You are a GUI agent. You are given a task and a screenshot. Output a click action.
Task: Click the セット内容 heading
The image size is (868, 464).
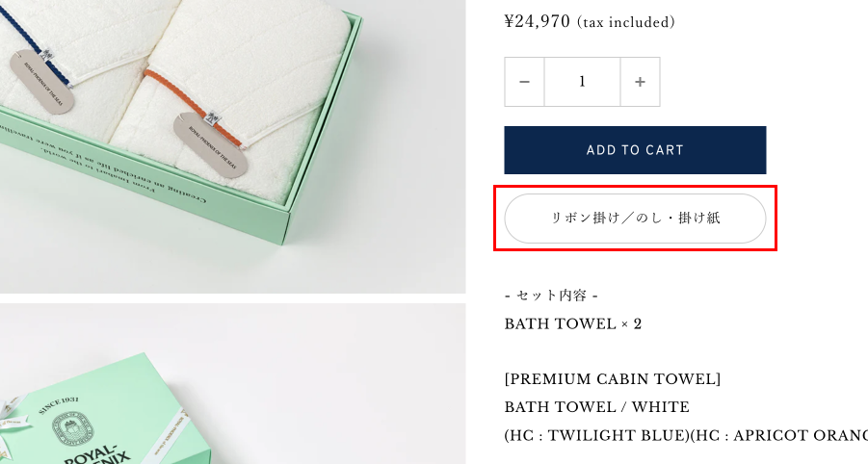[551, 296]
